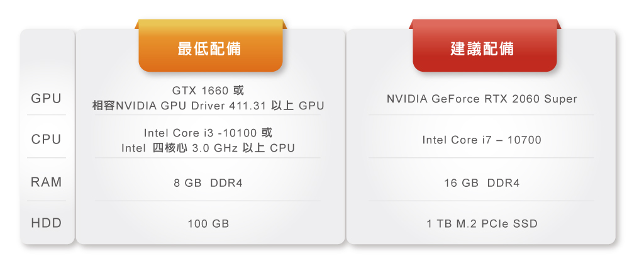Click the 16 GB DDR4 entry

(x=482, y=183)
